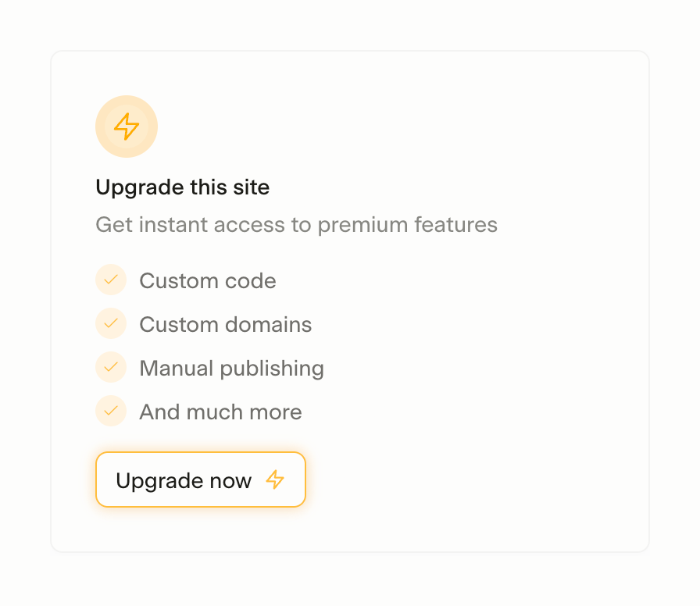Click the checkmark beside And much more
The image size is (700, 606).
coord(110,411)
